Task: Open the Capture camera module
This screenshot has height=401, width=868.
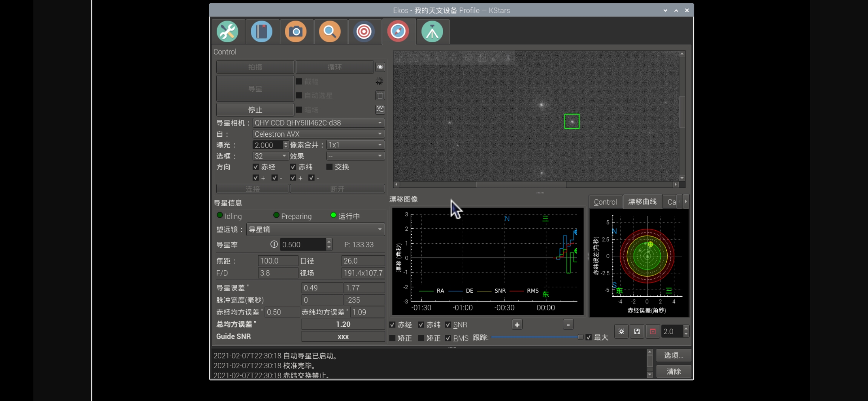Action: tap(296, 32)
